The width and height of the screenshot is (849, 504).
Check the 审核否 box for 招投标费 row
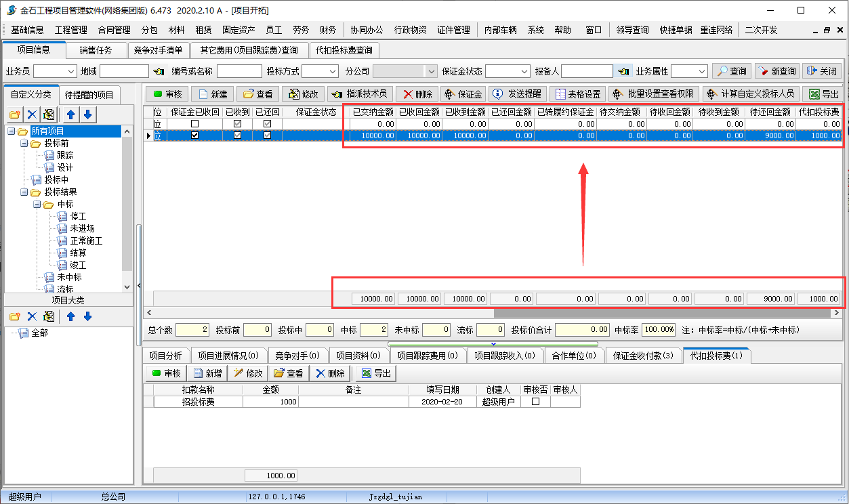click(535, 402)
